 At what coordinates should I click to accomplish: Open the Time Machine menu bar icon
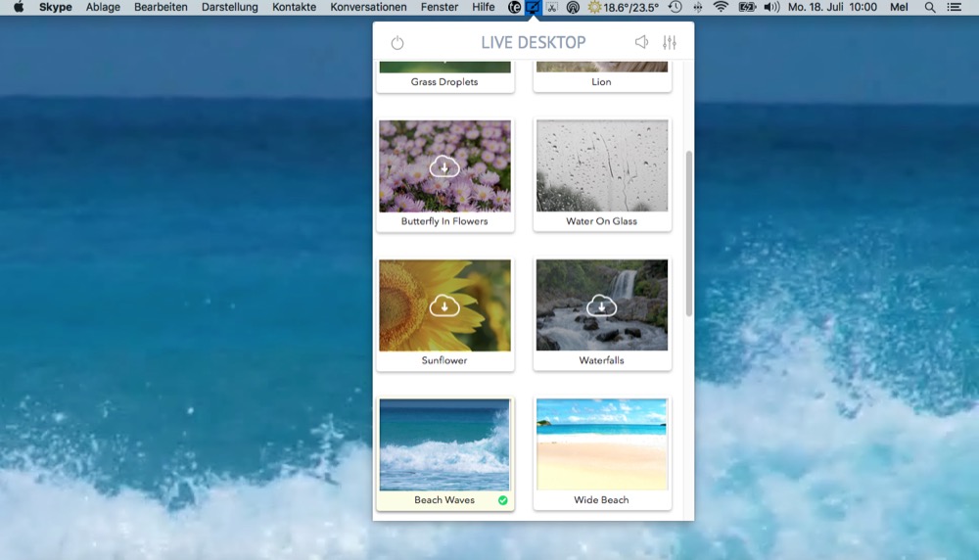pyautogui.click(x=675, y=8)
